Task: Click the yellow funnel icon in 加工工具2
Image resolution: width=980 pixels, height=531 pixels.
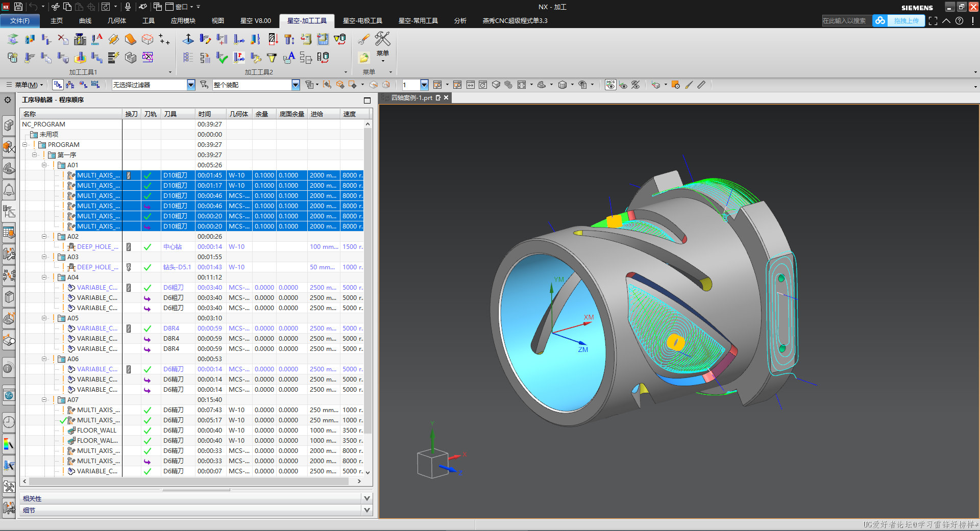Action: [x=272, y=58]
